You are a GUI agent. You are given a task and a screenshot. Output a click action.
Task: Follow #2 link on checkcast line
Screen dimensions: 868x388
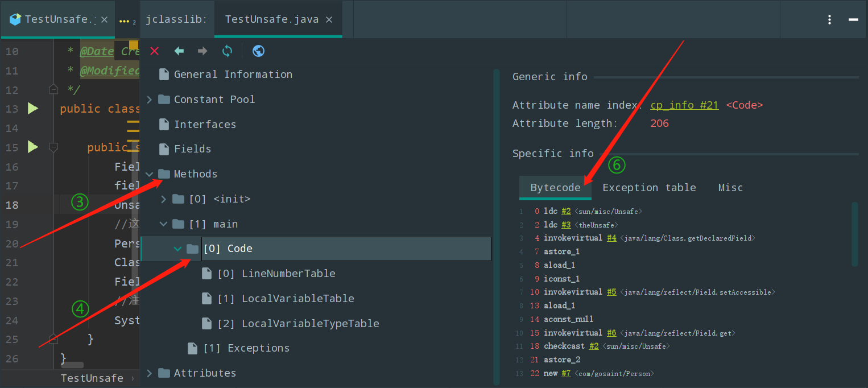tap(594, 346)
